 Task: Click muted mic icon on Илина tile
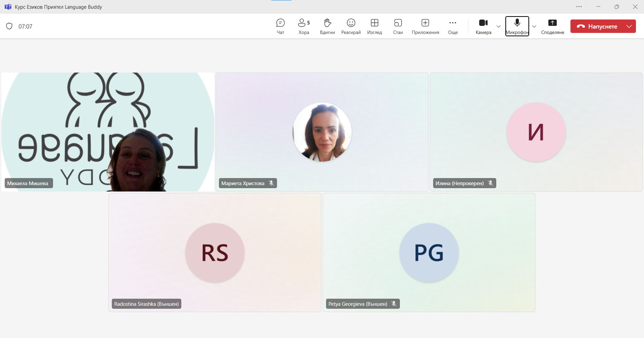tap(491, 183)
